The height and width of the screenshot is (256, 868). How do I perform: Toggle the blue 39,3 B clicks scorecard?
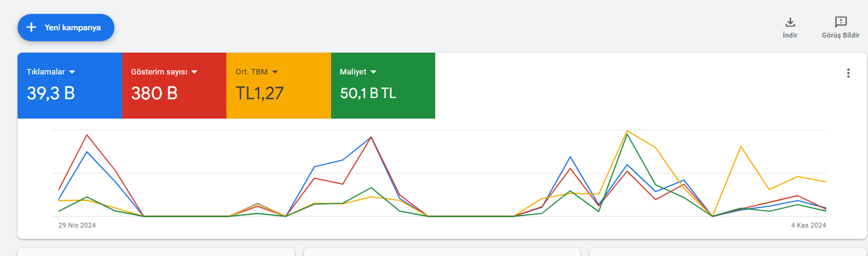click(x=70, y=85)
